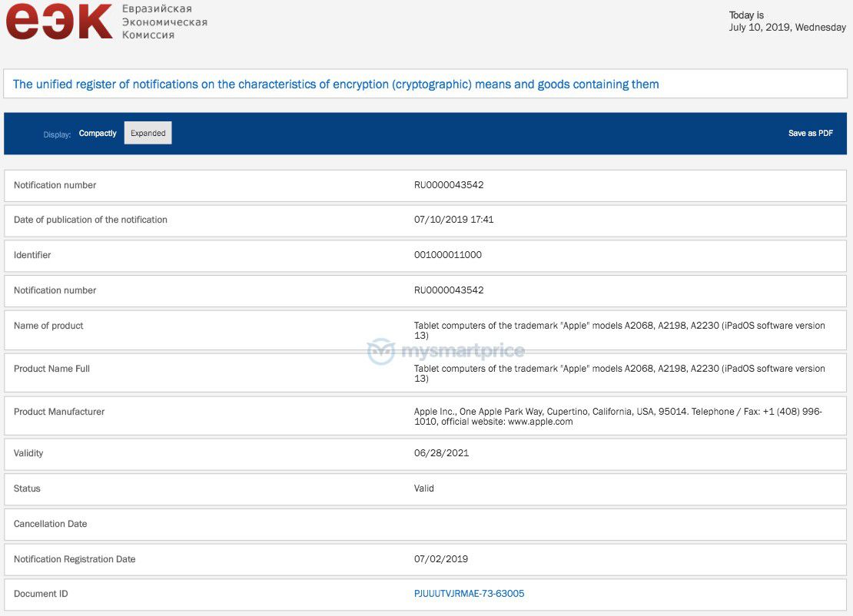The image size is (853, 616).
Task: Click the EEC logo at top left
Action: pos(59,22)
